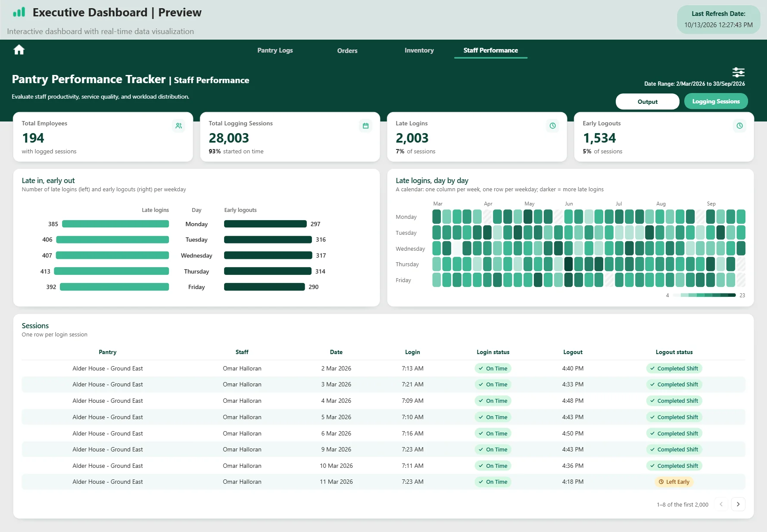Sort by the Pantry column header

(107, 352)
